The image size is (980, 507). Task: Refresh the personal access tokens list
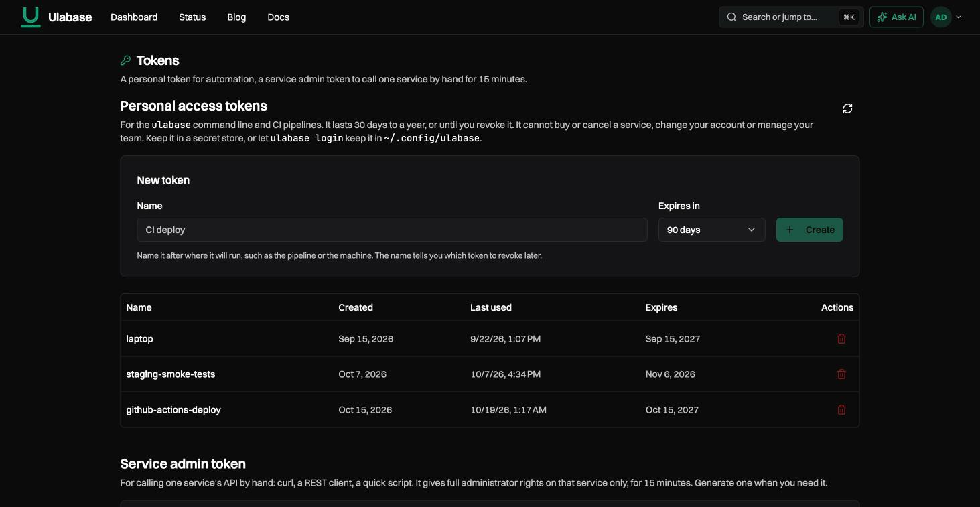coord(847,108)
